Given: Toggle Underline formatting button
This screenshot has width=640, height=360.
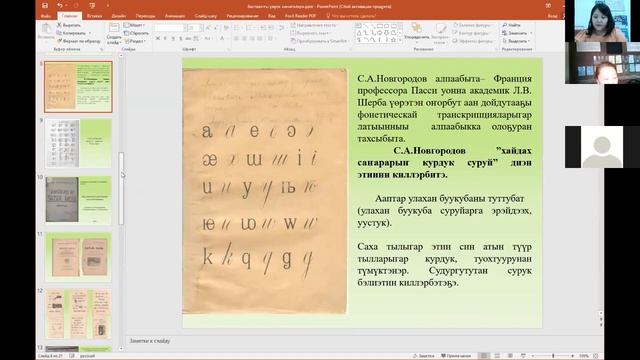Looking at the screenshot, I should 173,38.
